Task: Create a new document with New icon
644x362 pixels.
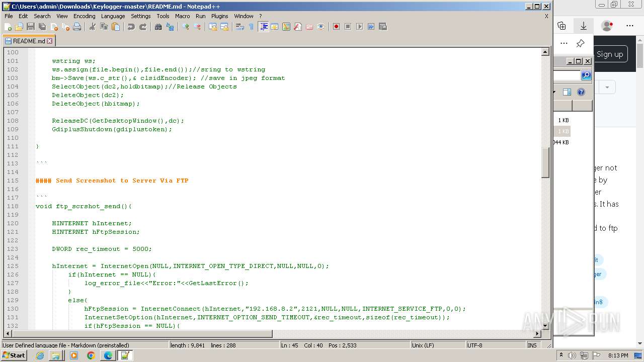Action: tap(8, 27)
